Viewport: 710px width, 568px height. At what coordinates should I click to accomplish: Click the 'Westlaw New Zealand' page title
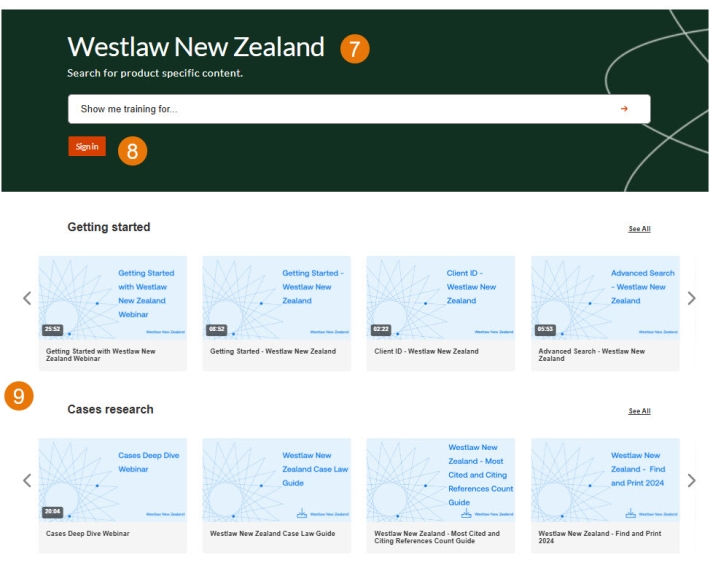(x=196, y=47)
